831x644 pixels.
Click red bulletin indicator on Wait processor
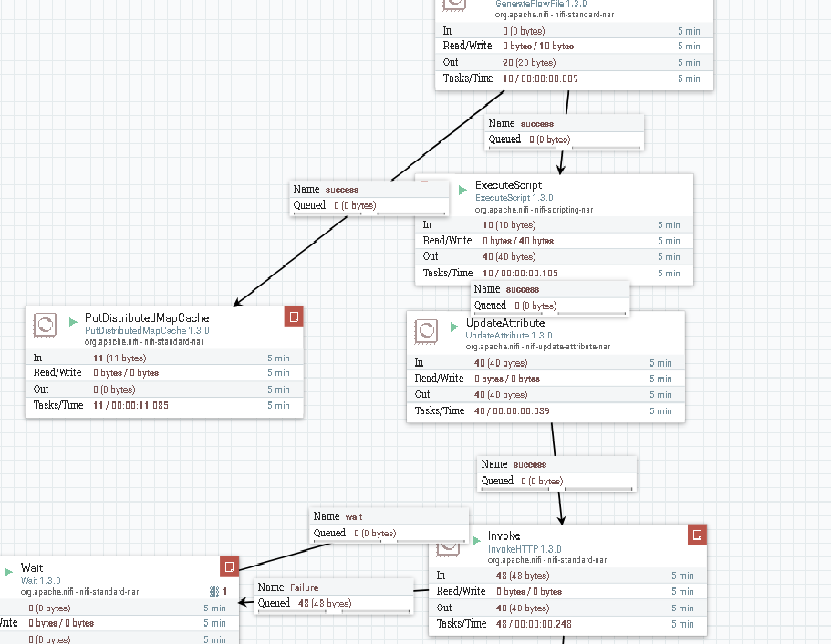pyautogui.click(x=229, y=566)
